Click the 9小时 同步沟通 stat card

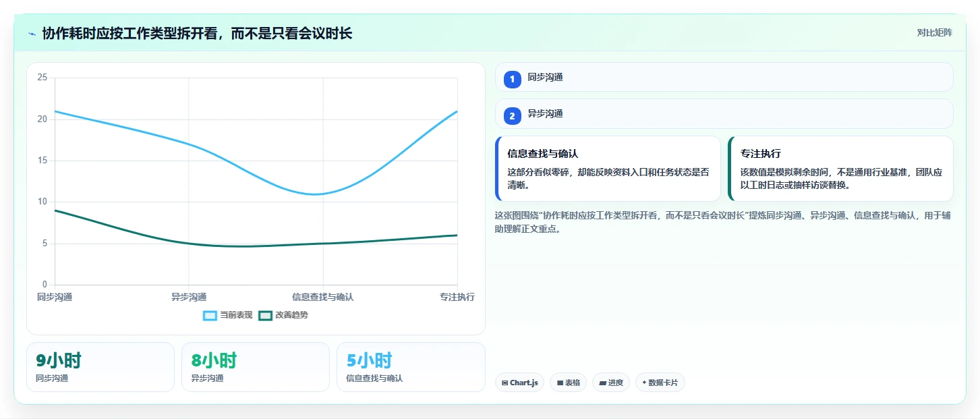[x=100, y=367]
